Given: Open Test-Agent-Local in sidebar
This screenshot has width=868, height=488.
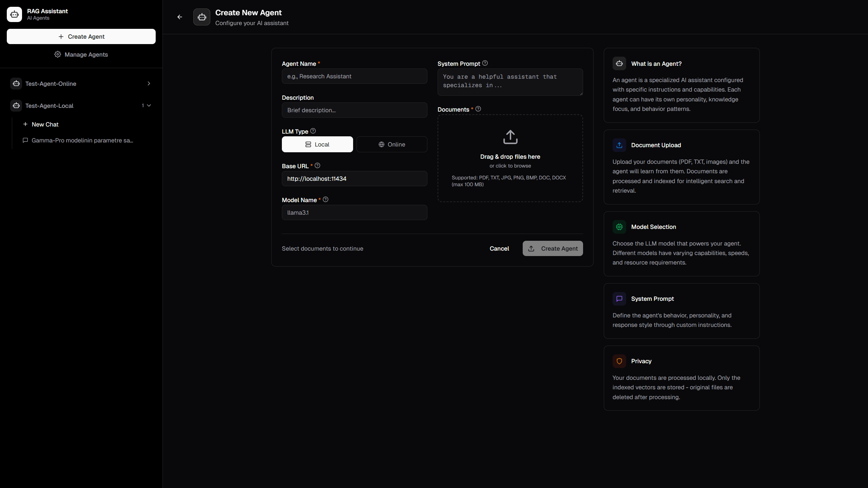Looking at the screenshot, I should (x=81, y=105).
